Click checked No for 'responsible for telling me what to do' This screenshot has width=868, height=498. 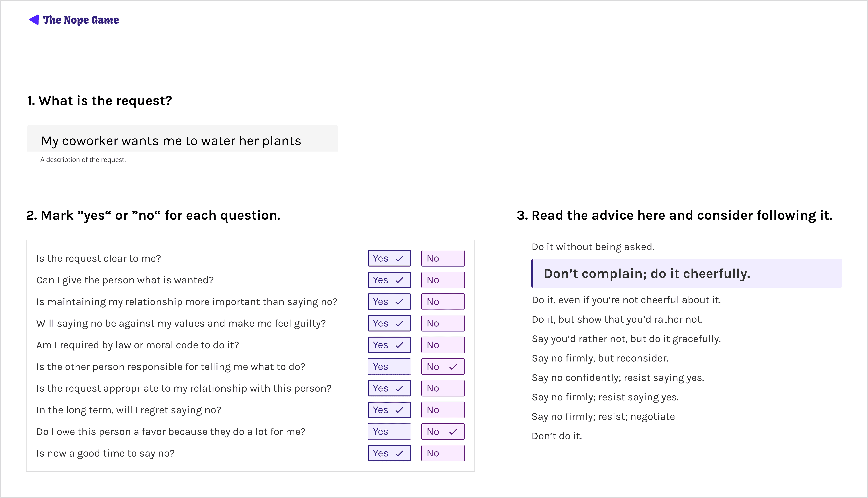[x=443, y=367]
